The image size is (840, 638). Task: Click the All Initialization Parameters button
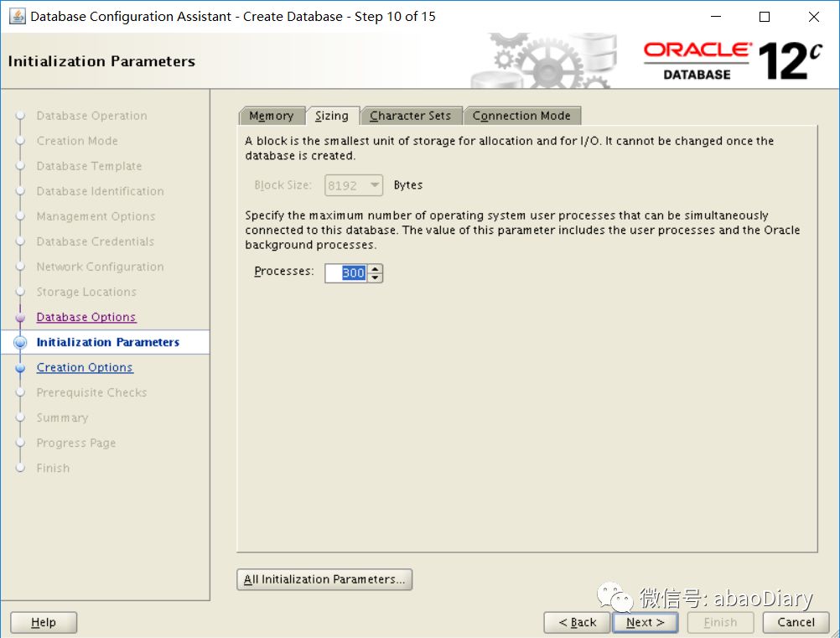pyautogui.click(x=324, y=578)
